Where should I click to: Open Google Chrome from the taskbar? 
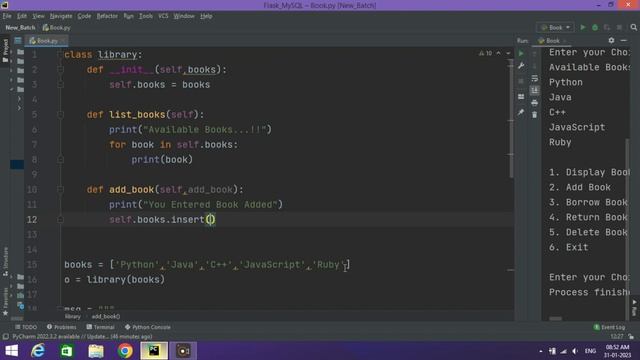pos(125,351)
